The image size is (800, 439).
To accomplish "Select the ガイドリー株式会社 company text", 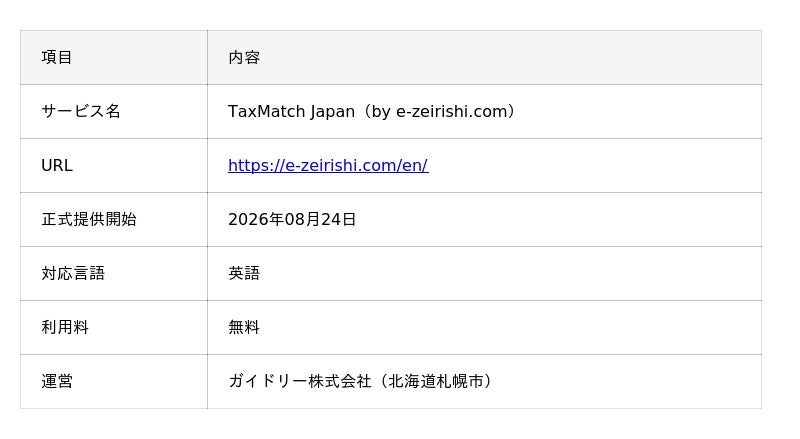I will (x=299, y=381).
